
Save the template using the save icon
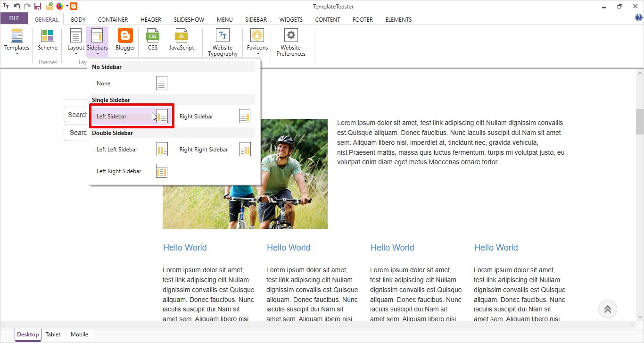pyautogui.click(x=38, y=6)
